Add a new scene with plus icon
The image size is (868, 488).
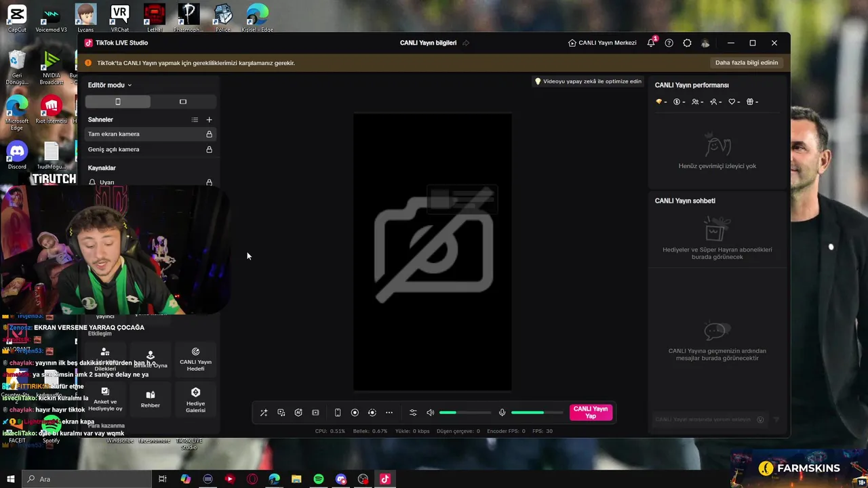[x=209, y=120]
